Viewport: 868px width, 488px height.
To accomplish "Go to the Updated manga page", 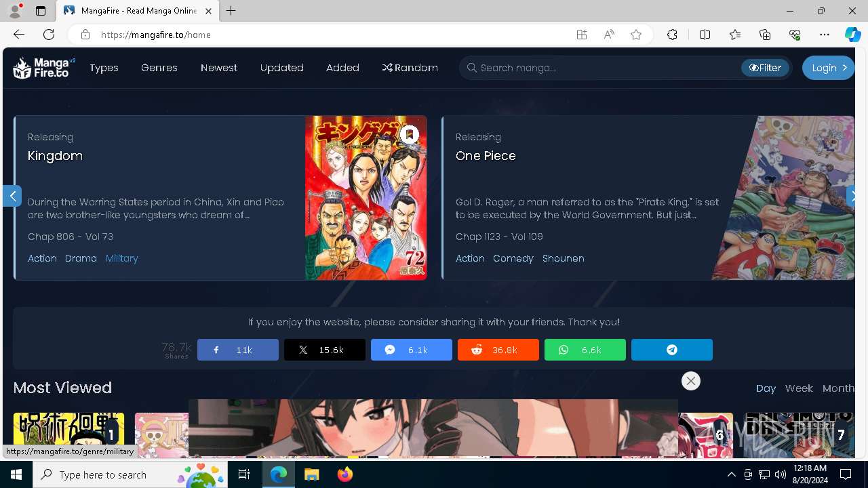I will [282, 68].
